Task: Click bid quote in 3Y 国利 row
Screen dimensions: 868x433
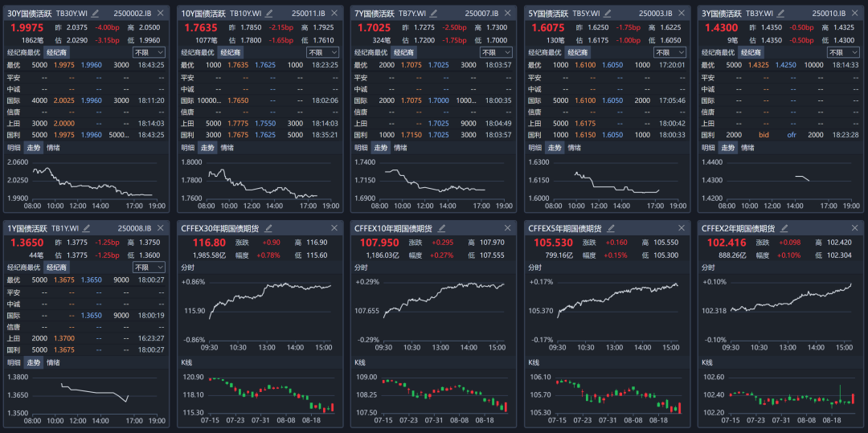Action: (x=764, y=135)
